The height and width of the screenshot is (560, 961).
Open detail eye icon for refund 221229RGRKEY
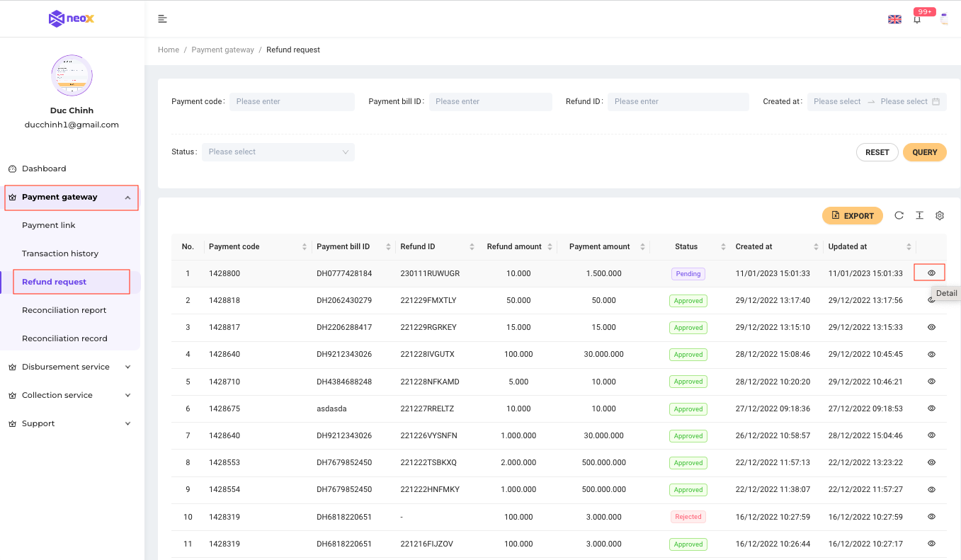point(931,327)
